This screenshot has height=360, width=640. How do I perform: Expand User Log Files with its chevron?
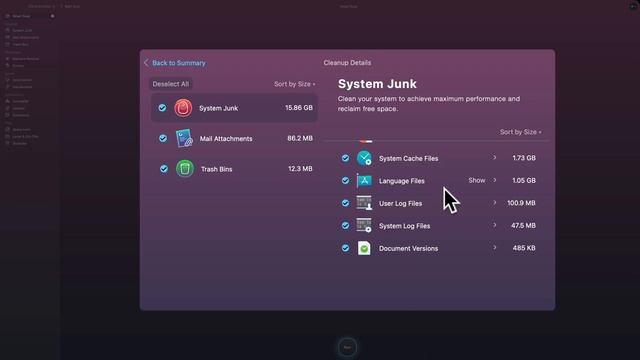495,202
